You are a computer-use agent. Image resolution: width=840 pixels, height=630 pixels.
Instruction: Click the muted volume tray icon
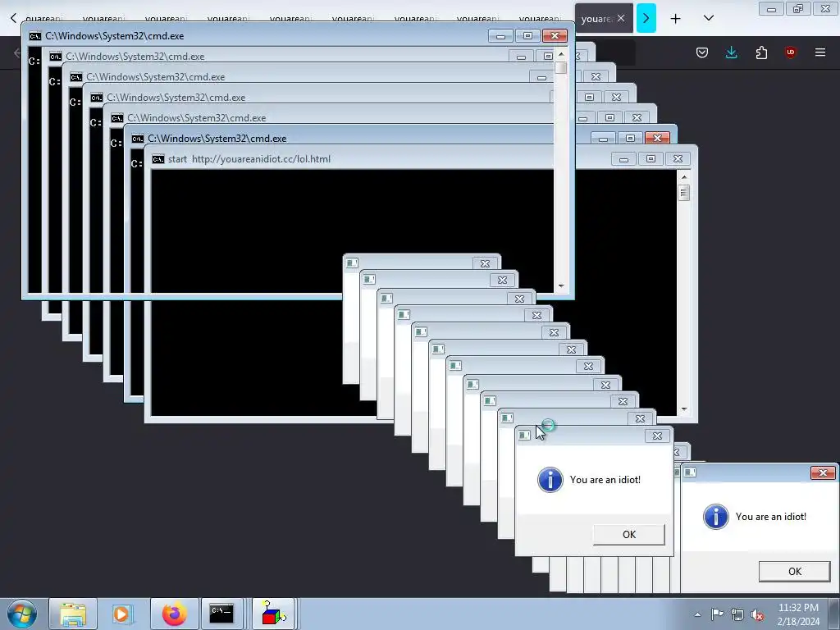[x=757, y=614]
